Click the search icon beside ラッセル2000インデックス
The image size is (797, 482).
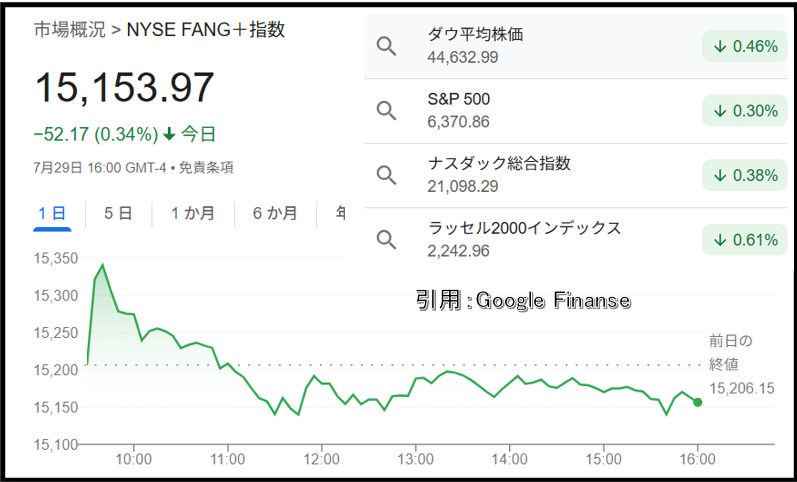tap(386, 239)
